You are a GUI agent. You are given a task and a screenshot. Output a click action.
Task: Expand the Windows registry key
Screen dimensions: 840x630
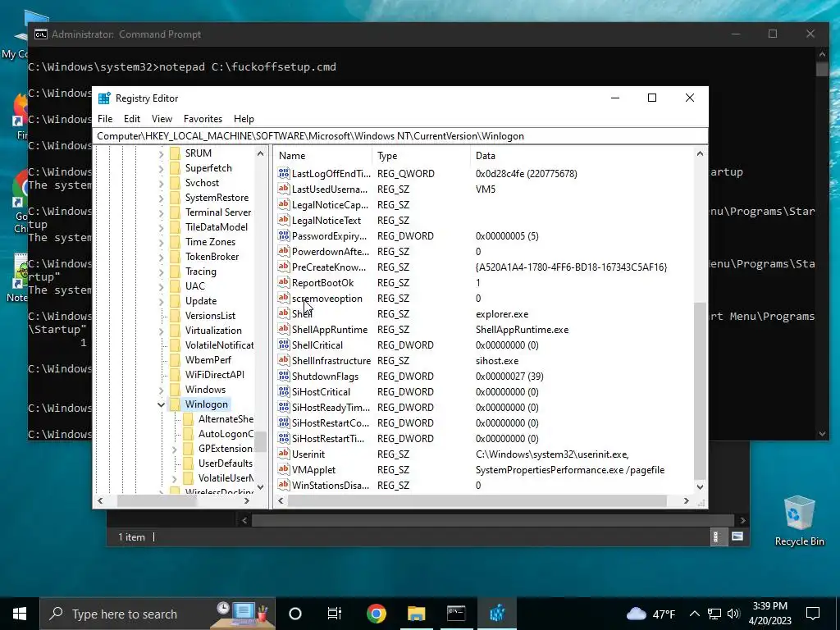pos(161,390)
